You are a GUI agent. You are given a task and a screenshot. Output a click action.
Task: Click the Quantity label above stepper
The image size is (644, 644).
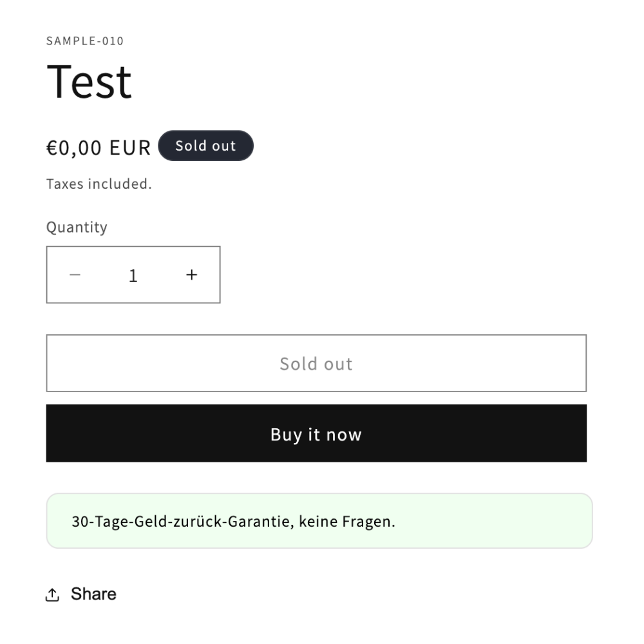point(77,227)
